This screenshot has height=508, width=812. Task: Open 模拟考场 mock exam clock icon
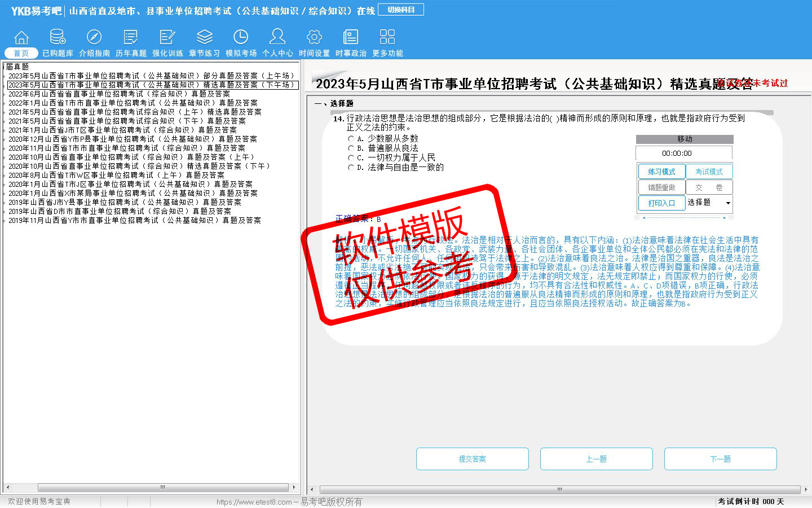point(241,43)
